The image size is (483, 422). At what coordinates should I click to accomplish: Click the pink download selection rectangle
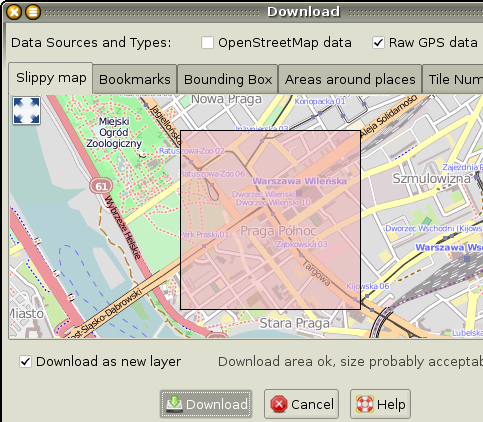(x=270, y=220)
